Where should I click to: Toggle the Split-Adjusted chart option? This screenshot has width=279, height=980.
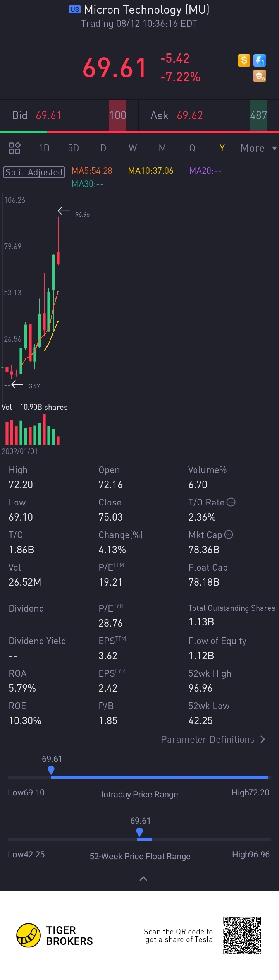[34, 172]
